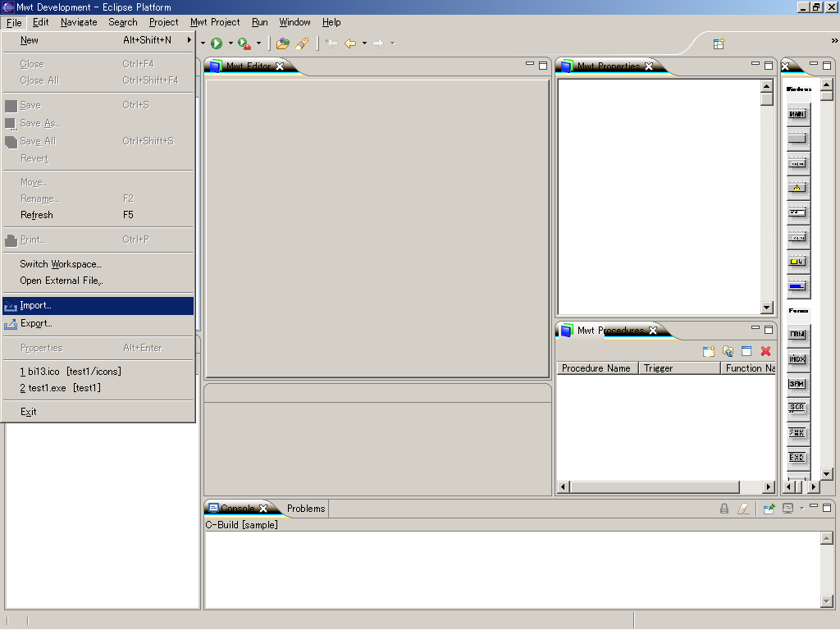The image size is (840, 630).
Task: Select the FRM form item in palette
Action: click(797, 335)
